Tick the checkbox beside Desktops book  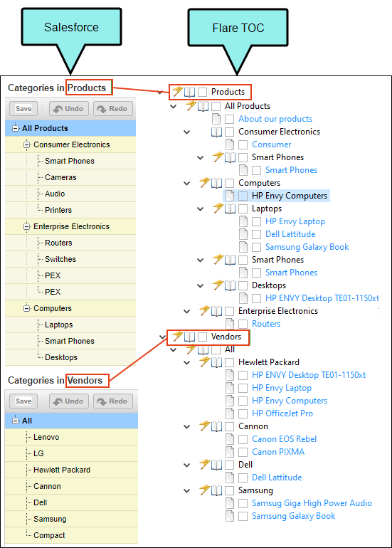pyautogui.click(x=243, y=285)
